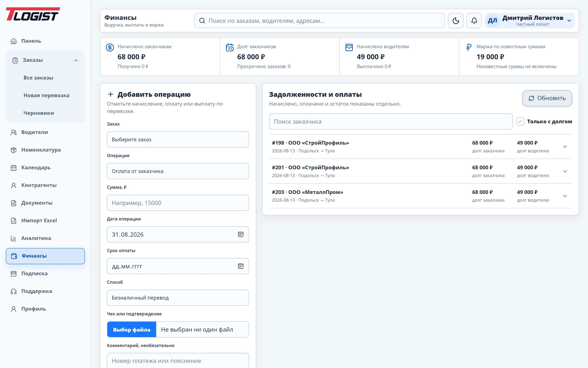Viewport: 588px width, 368px height.
Task: Click Выбор файла button
Action: pyautogui.click(x=132, y=330)
